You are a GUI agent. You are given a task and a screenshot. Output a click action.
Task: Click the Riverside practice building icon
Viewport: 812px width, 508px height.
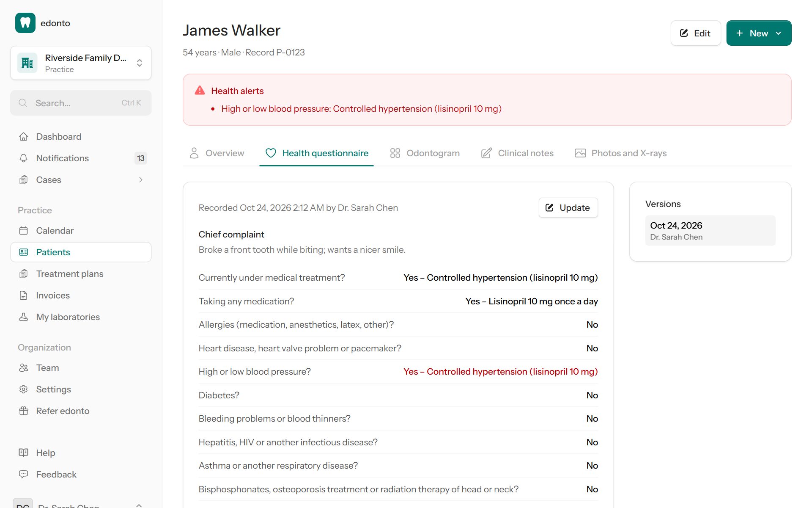pos(27,63)
